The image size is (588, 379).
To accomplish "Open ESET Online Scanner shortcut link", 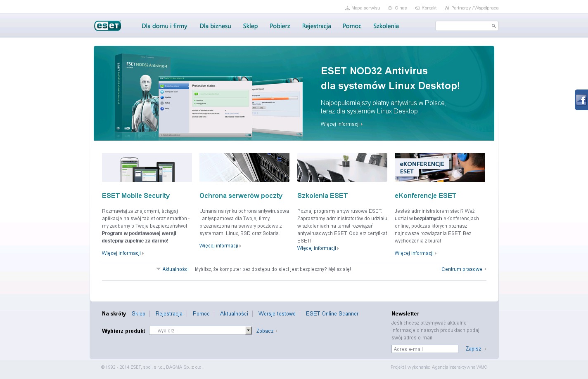I will click(x=332, y=314).
